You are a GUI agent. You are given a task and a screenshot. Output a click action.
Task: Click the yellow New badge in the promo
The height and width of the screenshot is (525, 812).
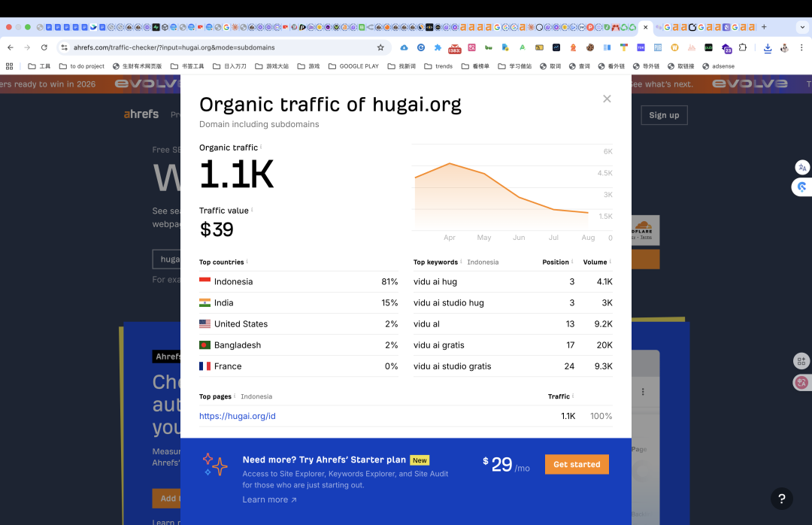(x=420, y=460)
